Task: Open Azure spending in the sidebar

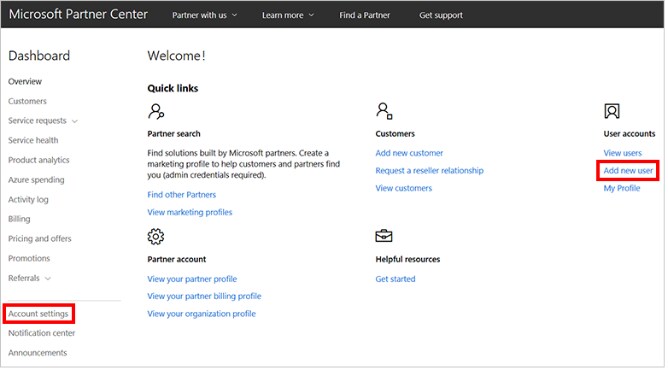Action: (x=36, y=180)
